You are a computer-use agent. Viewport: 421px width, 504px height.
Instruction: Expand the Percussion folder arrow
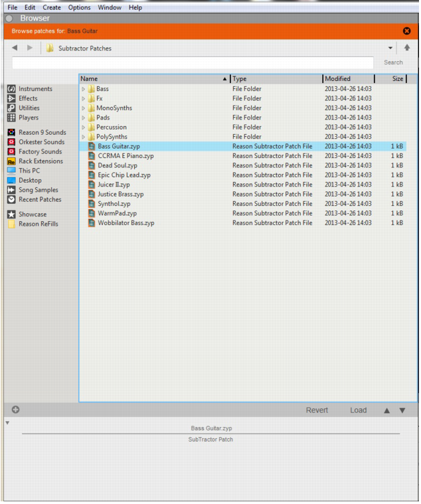(84, 127)
